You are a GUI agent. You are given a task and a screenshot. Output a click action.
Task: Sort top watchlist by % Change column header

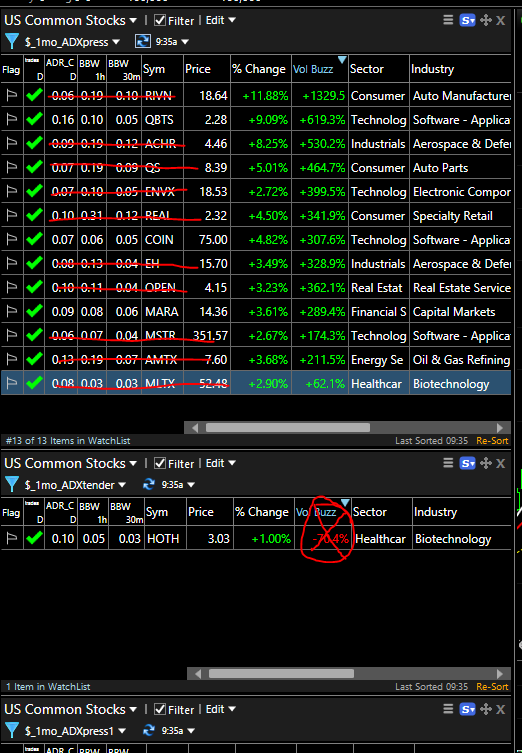tap(261, 69)
